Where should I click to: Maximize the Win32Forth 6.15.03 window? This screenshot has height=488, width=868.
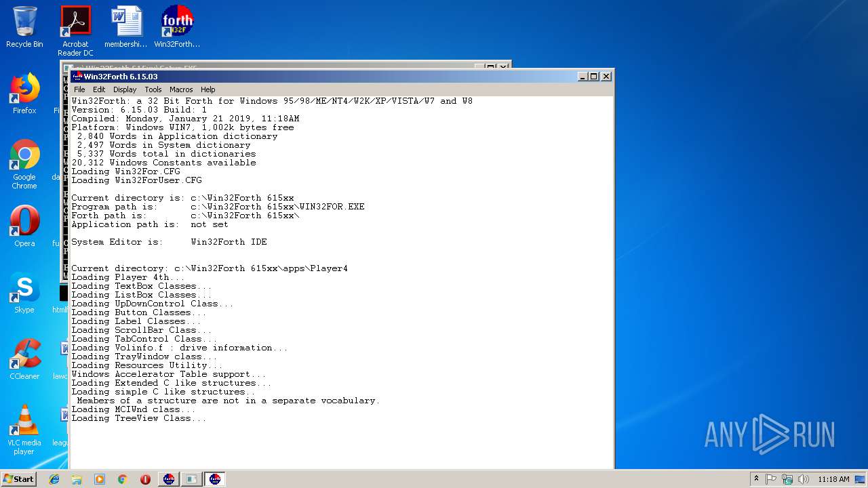point(593,77)
